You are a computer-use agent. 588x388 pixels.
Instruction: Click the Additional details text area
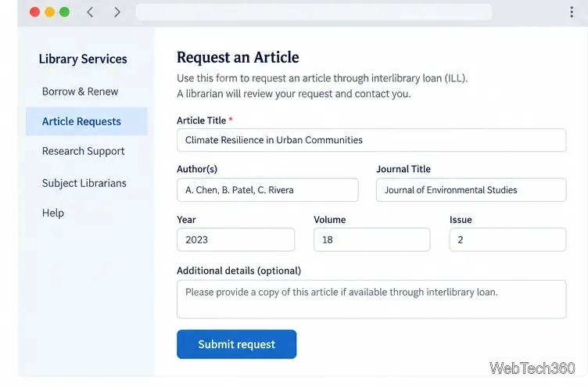click(x=371, y=299)
